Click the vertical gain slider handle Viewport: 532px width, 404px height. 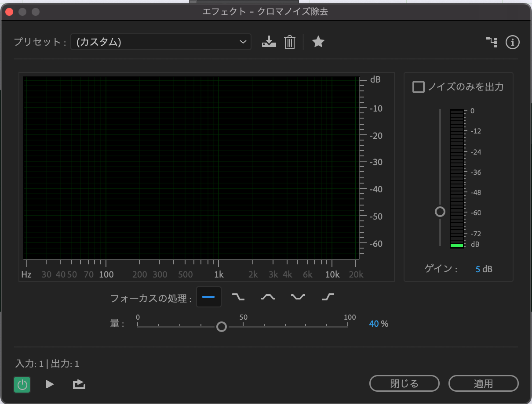click(x=440, y=212)
